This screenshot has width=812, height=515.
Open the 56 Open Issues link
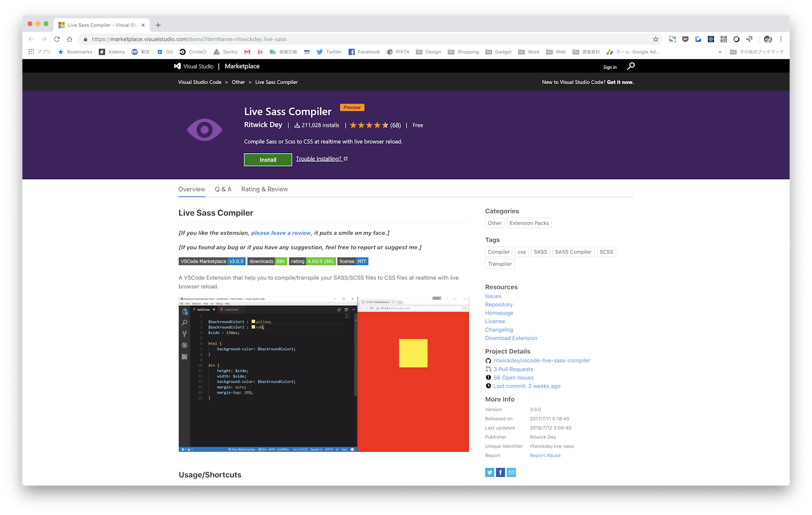pos(513,378)
